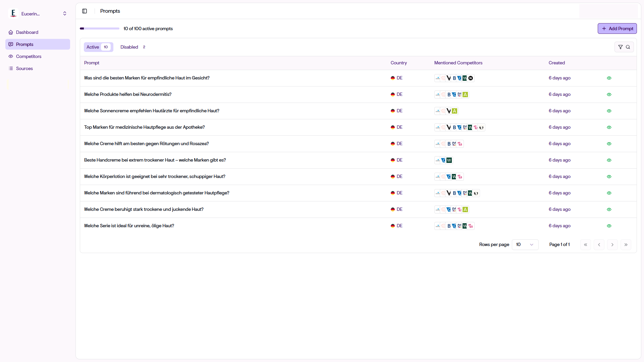Viewport: 644px width, 362px height.
Task: Click the pH 5,5 logo in the Körperlotion row
Action: point(460,177)
